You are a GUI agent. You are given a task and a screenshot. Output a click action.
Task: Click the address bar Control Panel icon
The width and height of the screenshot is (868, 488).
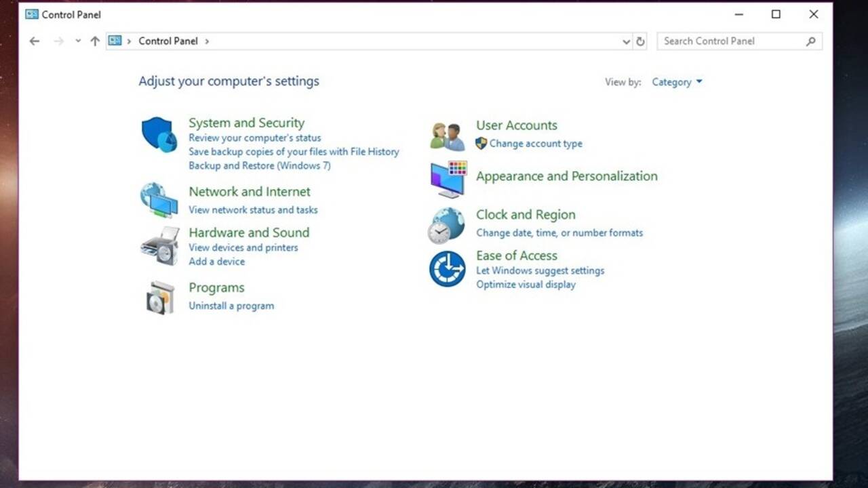(115, 41)
